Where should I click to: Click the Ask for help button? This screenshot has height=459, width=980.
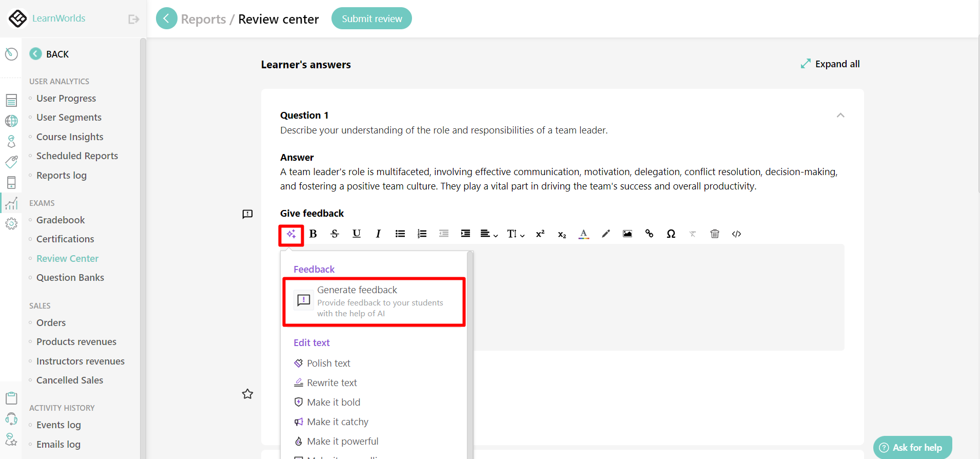coord(912,447)
